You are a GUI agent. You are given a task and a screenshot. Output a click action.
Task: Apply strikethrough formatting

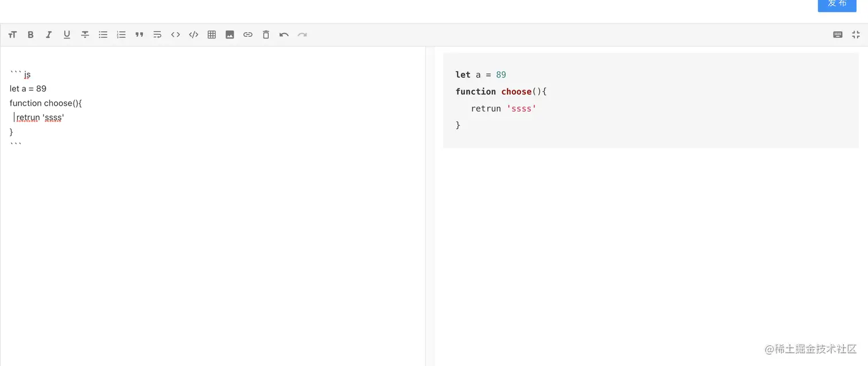85,34
